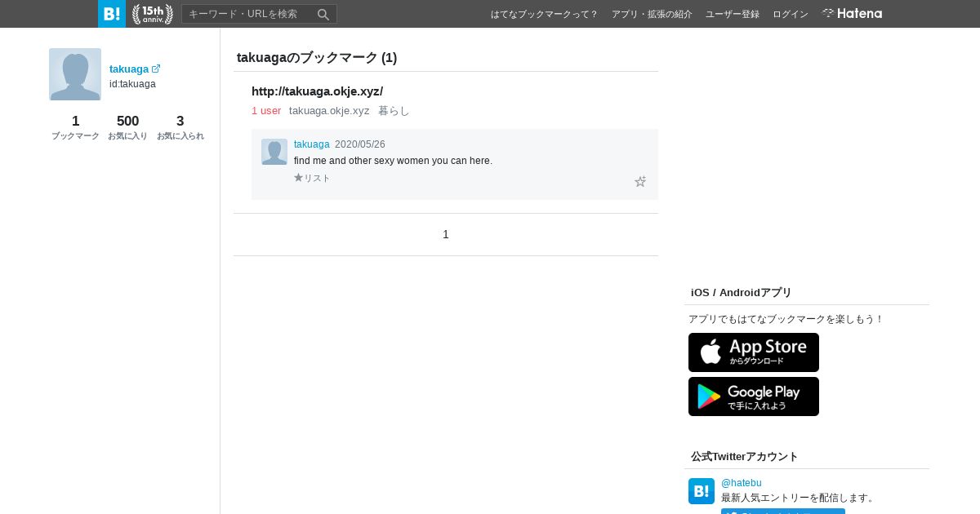Viewport: 980px width, 514px height.
Task: Open the http://takuaga.okje.xyz/ bookmark title
Action: point(317,91)
